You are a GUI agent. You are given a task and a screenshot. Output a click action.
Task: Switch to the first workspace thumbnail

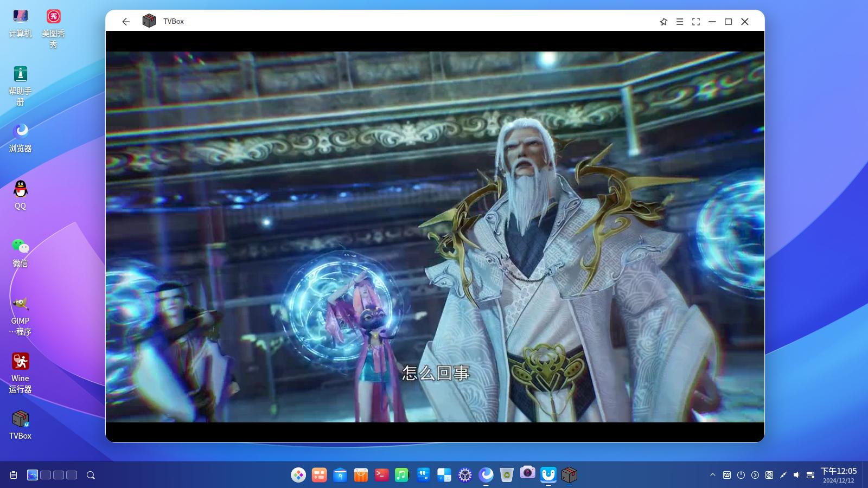[x=33, y=475]
